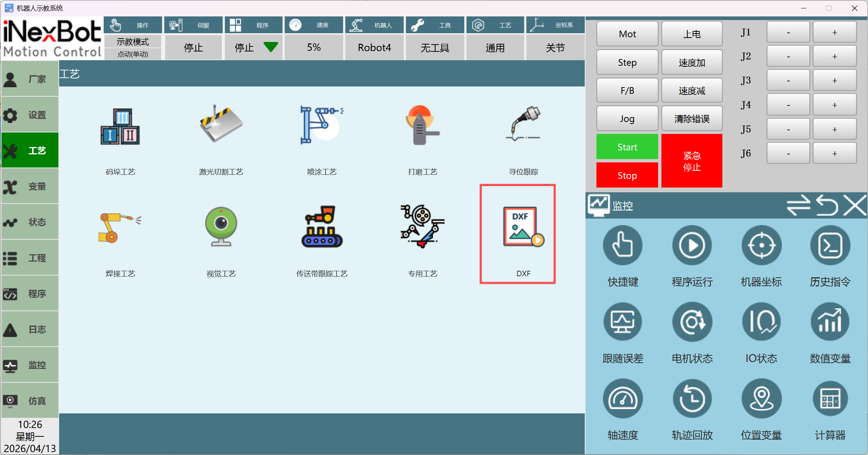The image size is (868, 455).
Task: Toggle Step mode button
Action: coord(627,62)
